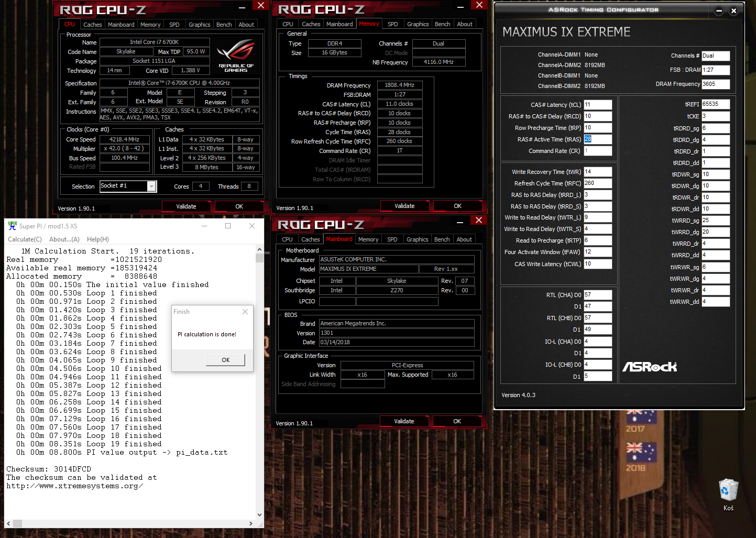
Task: Click the Super PI title bar icon
Action: pyautogui.click(x=12, y=226)
